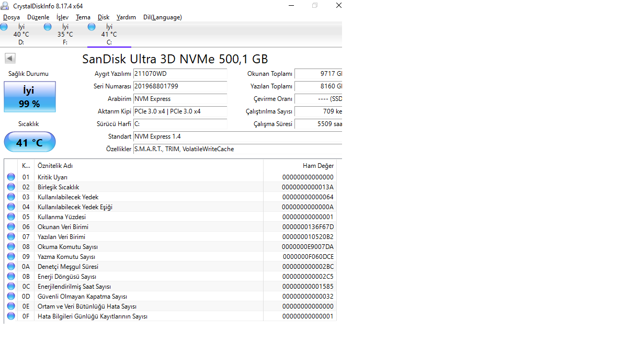Click the İyi 99 % health status button
Viewport: 625px width, 364px height.
(x=30, y=97)
